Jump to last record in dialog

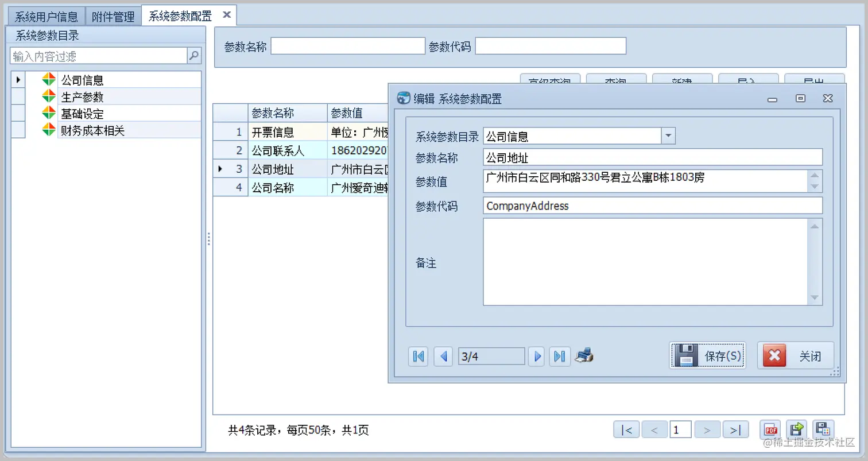pyautogui.click(x=560, y=357)
